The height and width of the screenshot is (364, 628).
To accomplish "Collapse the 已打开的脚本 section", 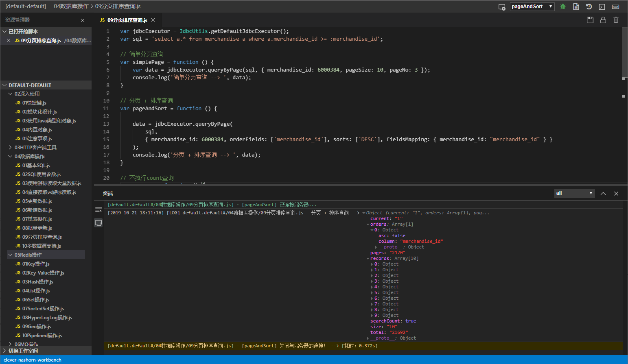I will [46, 31].
